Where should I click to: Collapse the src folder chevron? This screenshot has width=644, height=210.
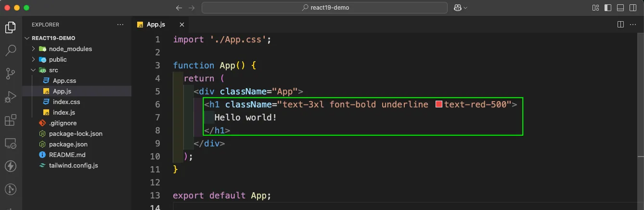tap(33, 70)
